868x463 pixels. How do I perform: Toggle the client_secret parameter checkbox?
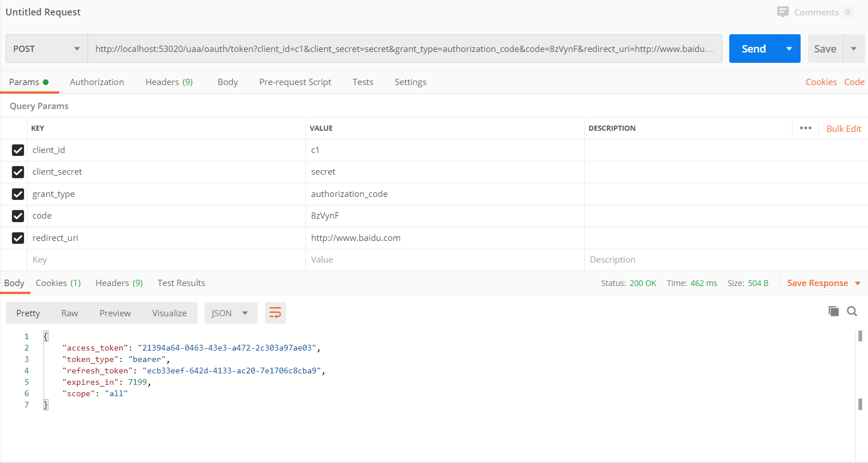click(18, 172)
